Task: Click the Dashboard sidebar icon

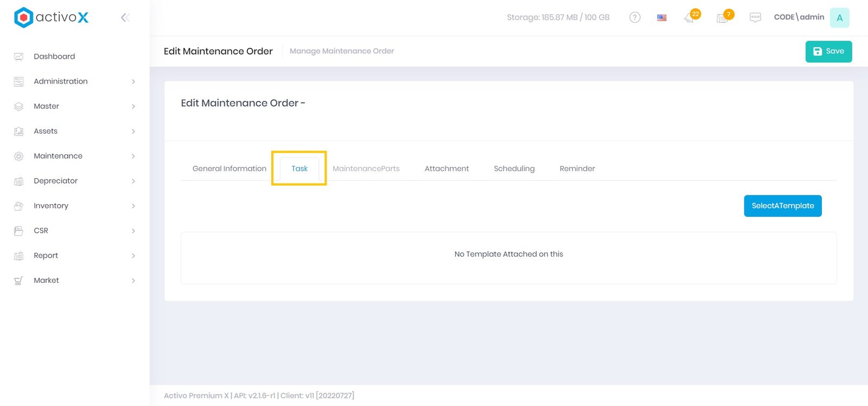Action: (19, 56)
